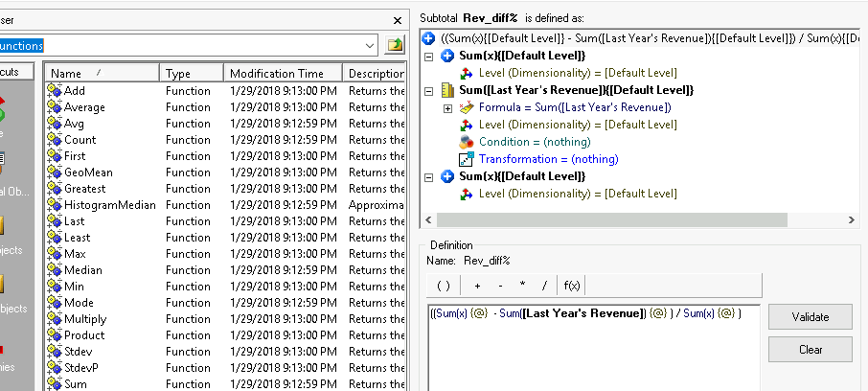
Task: Click the Avg function icon
Action: pyautogui.click(x=55, y=123)
